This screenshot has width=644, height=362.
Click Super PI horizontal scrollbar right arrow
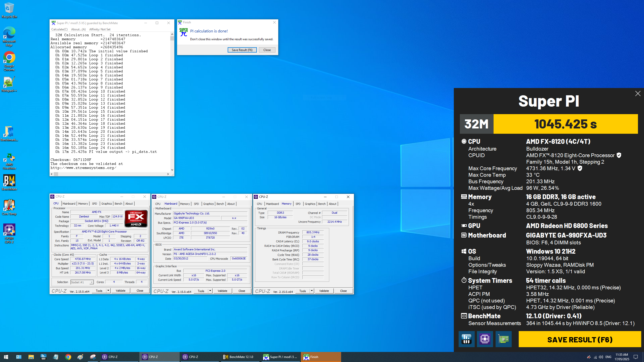click(168, 174)
